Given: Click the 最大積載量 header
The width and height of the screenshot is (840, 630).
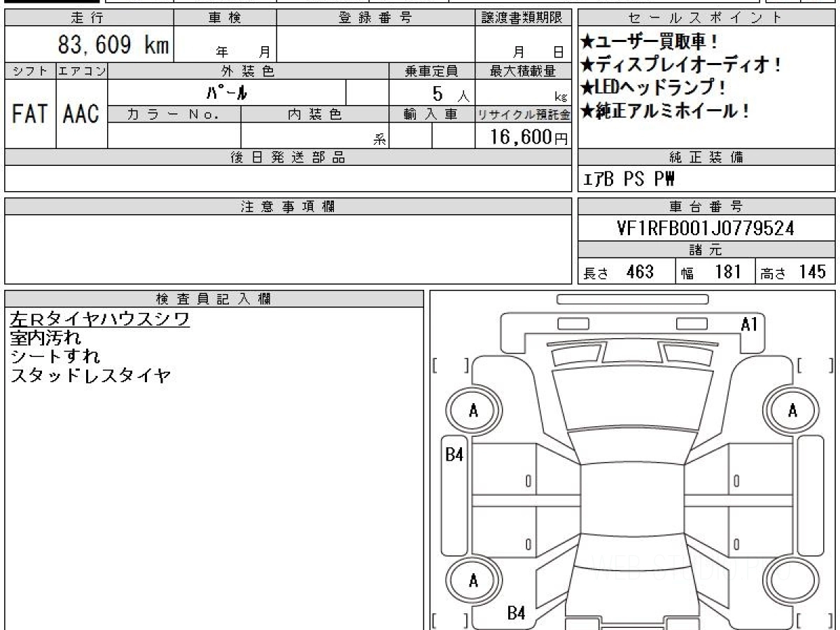Looking at the screenshot, I should tap(523, 71).
